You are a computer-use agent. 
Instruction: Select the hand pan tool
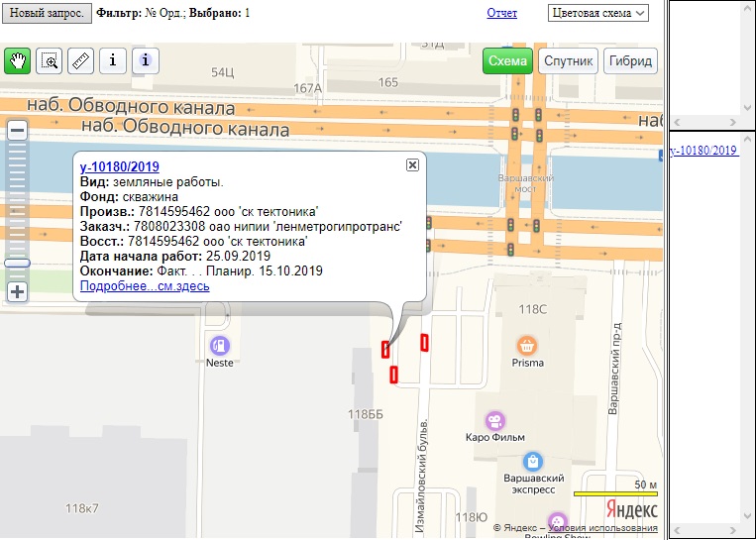(x=17, y=60)
